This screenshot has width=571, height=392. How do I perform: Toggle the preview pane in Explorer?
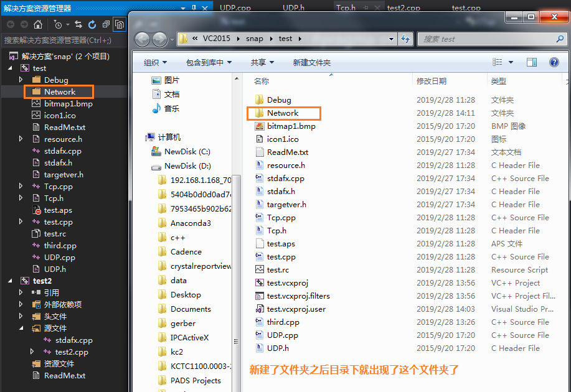(x=531, y=62)
